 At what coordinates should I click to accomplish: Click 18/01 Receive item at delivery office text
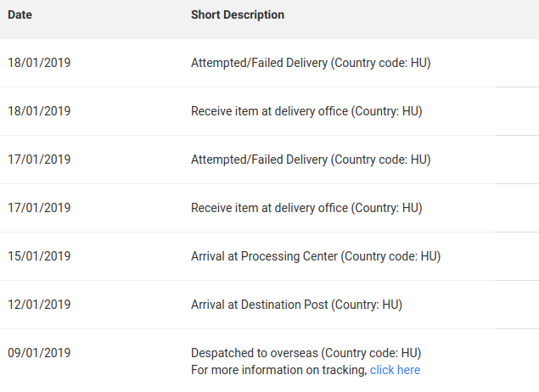tap(306, 111)
